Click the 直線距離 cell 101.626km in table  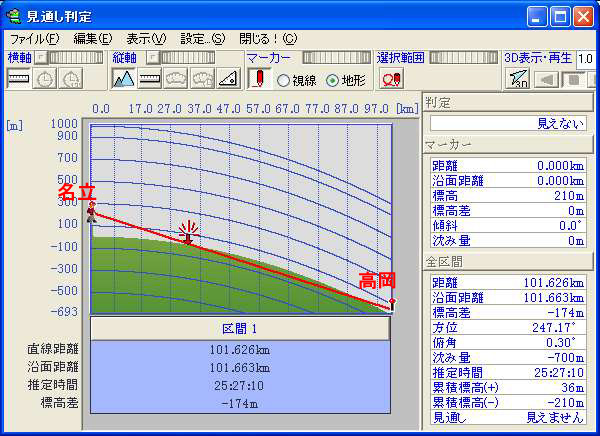pos(240,349)
